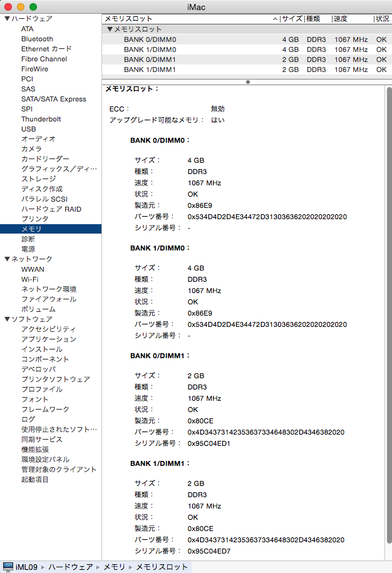Collapse the ネットワーク section in sidebar
Viewport: 392px width, 573px height.
[7, 259]
